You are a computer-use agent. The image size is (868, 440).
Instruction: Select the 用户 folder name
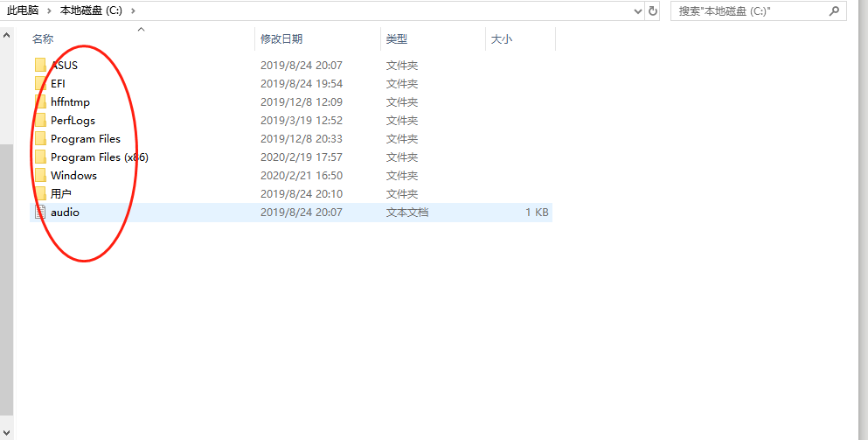click(61, 194)
